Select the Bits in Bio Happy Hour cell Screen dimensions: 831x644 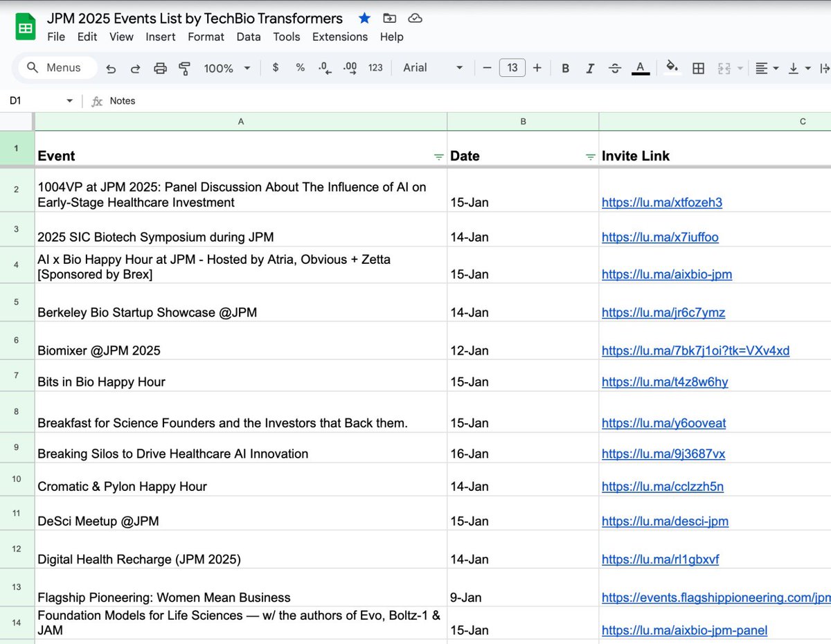pos(241,375)
